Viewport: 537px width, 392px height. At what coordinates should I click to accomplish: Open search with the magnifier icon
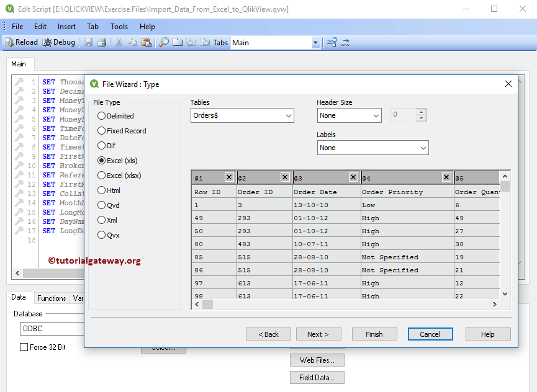pos(163,42)
